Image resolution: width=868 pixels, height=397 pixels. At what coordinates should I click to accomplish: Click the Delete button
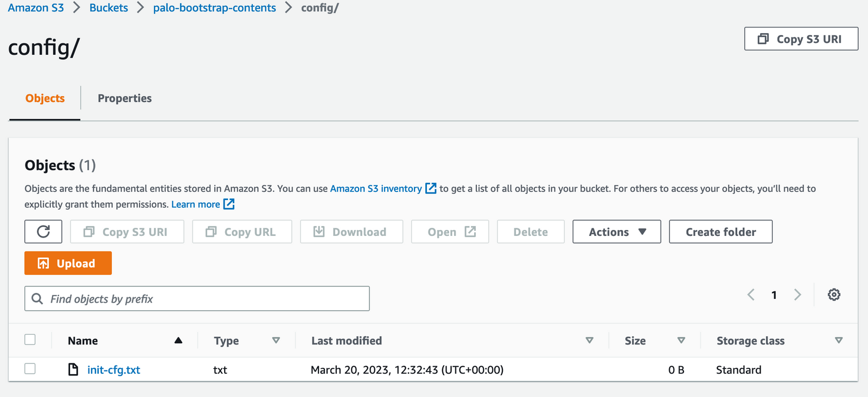(531, 232)
